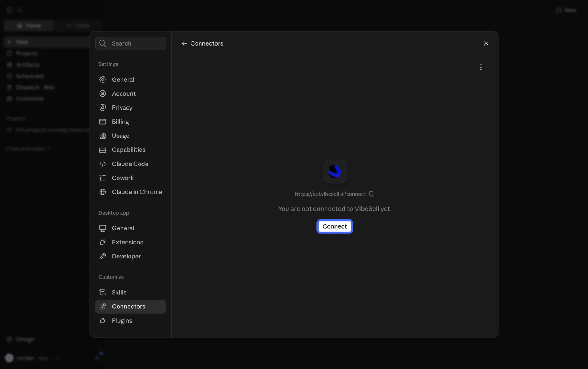The width and height of the screenshot is (588, 369).
Task: Select the Connectors sidebar item
Action: (130, 307)
